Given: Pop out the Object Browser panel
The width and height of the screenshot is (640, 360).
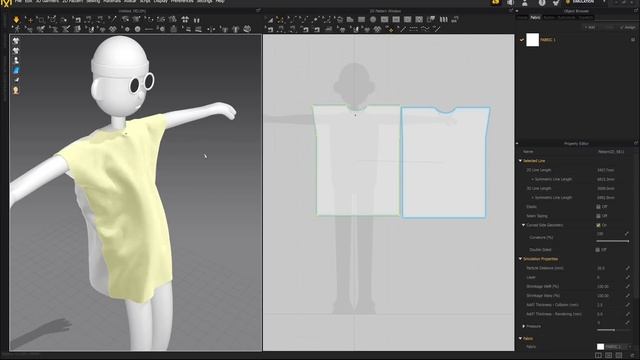Looking at the screenshot, I should (636, 11).
